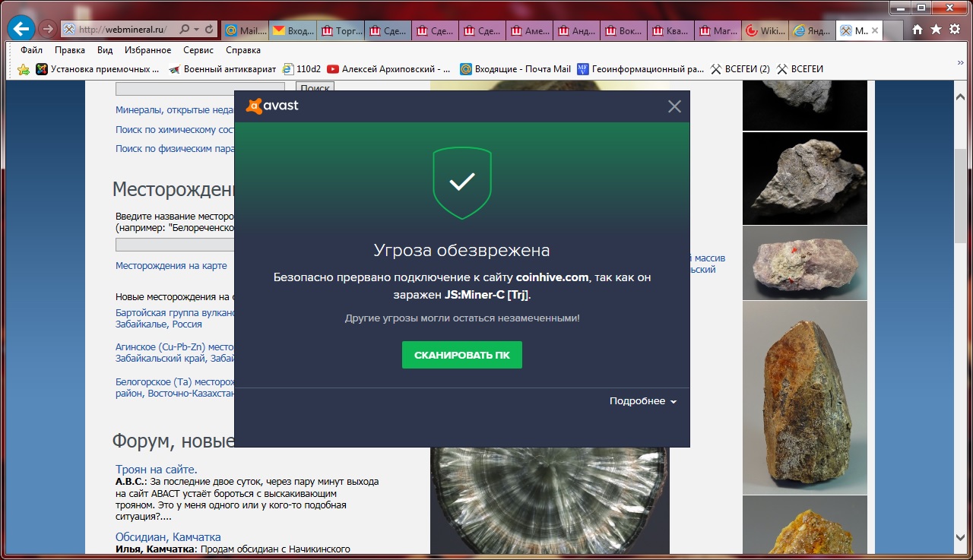
Task: Open the Файл menu
Action: point(31,50)
